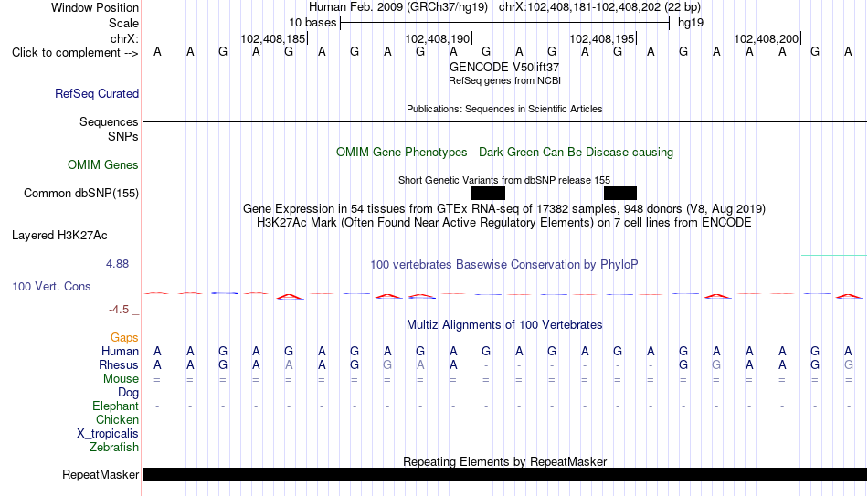The image size is (868, 496).
Task: Click 'Short Genetic Variants from dbSNP release 155'
Action: (x=504, y=180)
